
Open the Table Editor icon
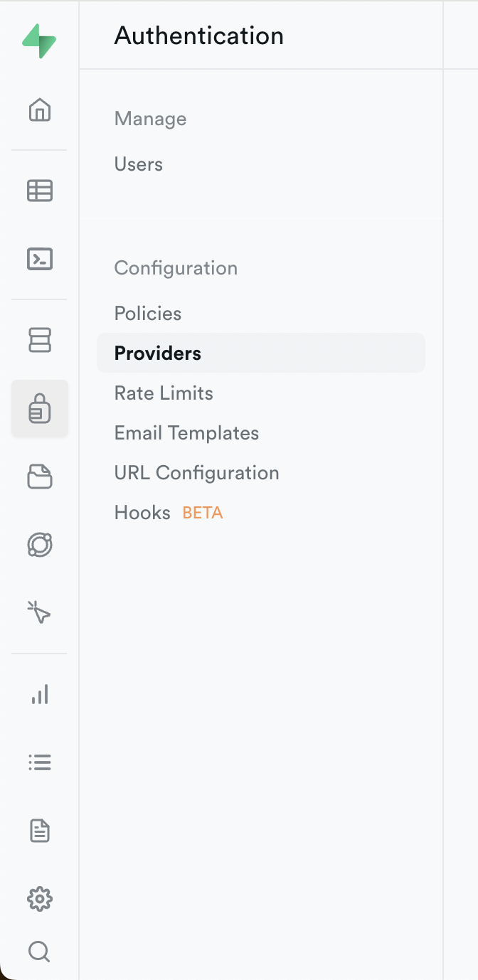point(40,191)
